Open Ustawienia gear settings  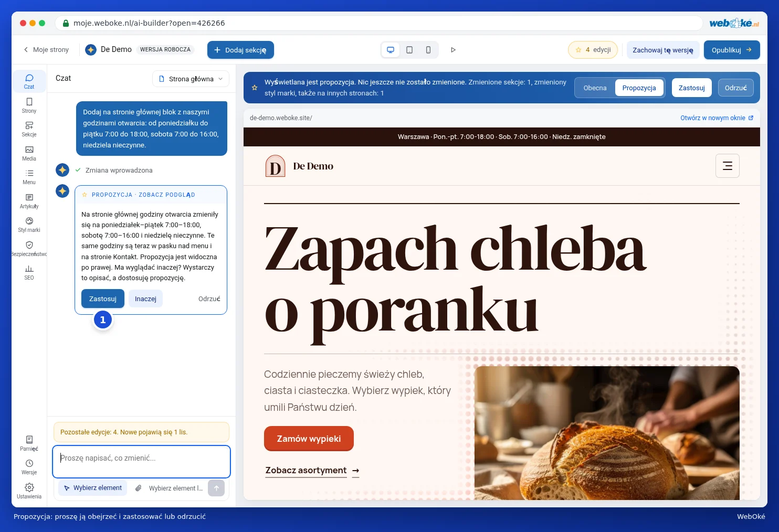[29, 491]
